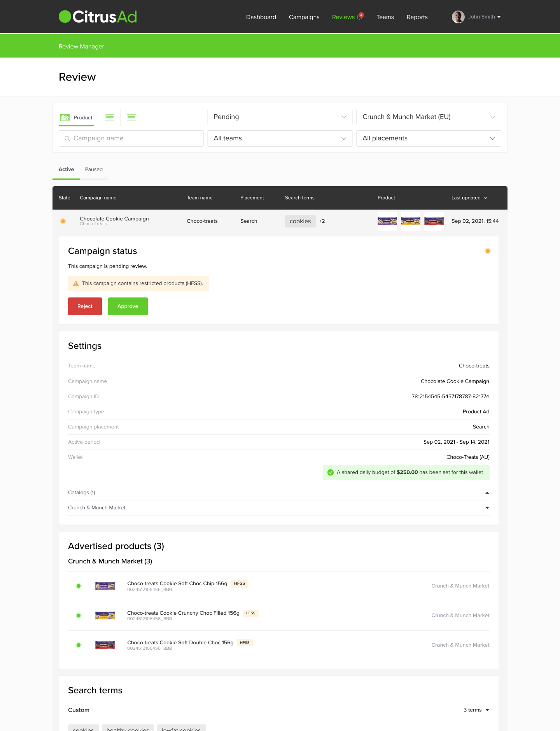The image size is (560, 731).
Task: Switch to the Active tab
Action: tap(66, 170)
